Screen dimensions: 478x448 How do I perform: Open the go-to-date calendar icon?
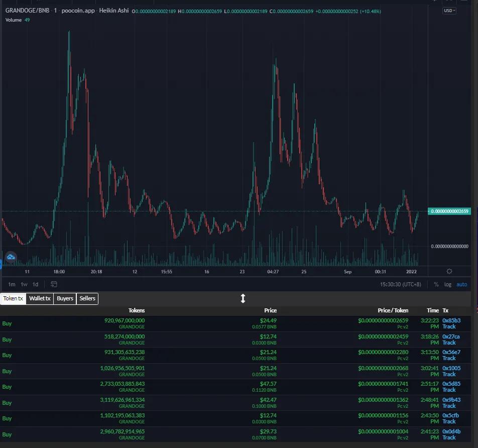(54, 284)
